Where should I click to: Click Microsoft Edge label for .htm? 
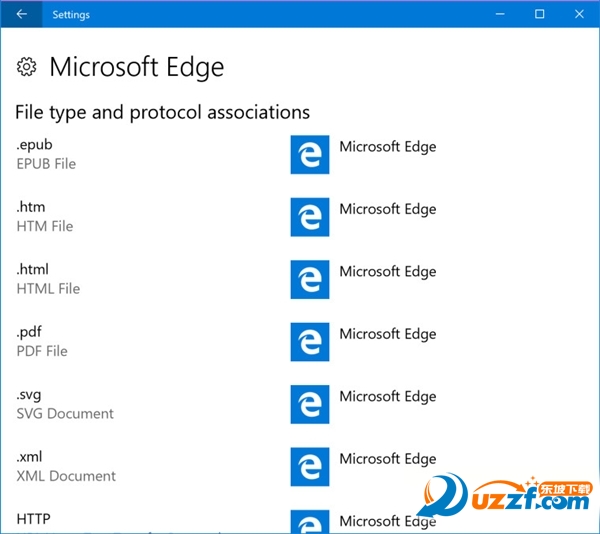pos(387,209)
